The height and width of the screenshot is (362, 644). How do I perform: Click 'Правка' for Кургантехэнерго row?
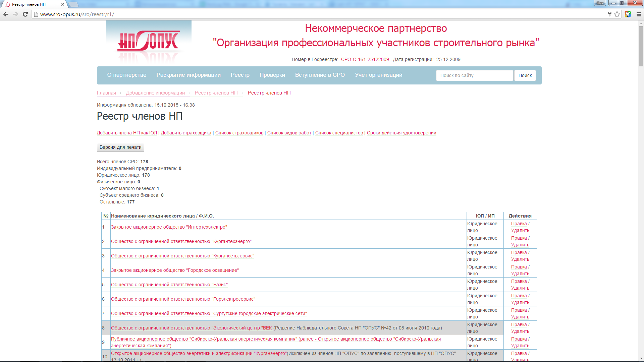pos(519,238)
